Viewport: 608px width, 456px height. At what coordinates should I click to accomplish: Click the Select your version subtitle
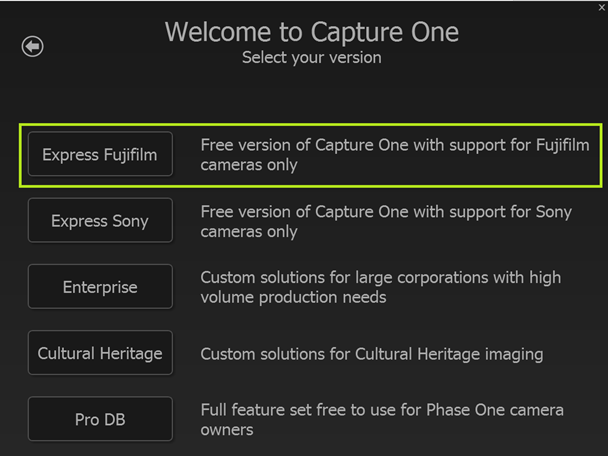[x=311, y=58]
